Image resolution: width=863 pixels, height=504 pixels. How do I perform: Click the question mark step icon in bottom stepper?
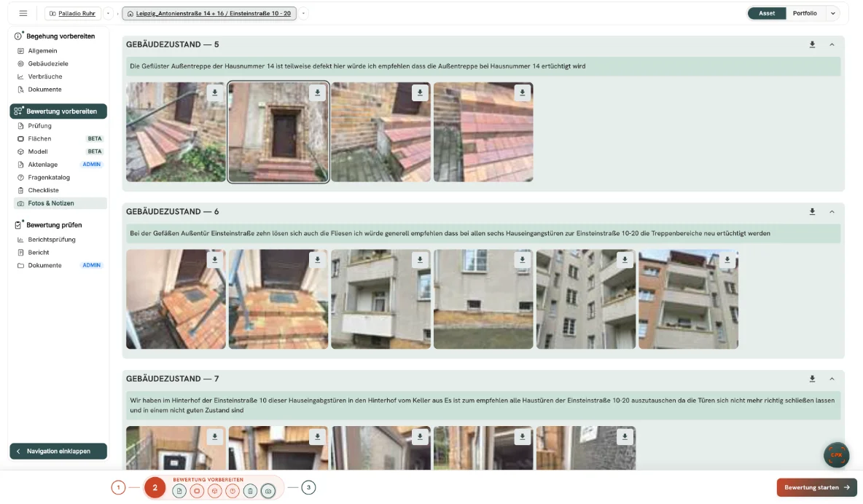tap(233, 491)
